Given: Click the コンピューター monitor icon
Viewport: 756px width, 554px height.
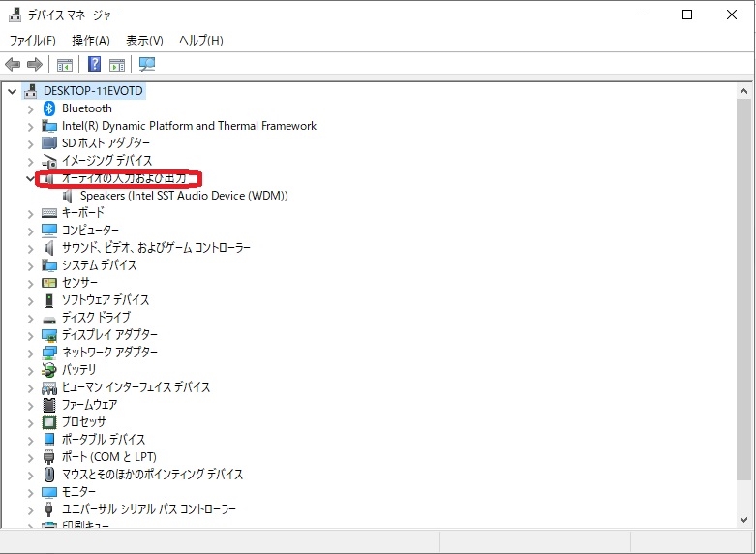Looking at the screenshot, I should (x=49, y=231).
